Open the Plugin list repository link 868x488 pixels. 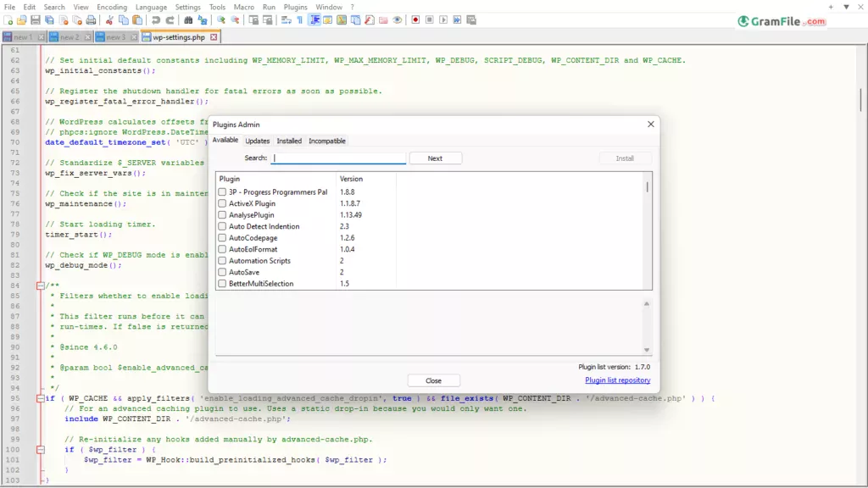tap(618, 380)
